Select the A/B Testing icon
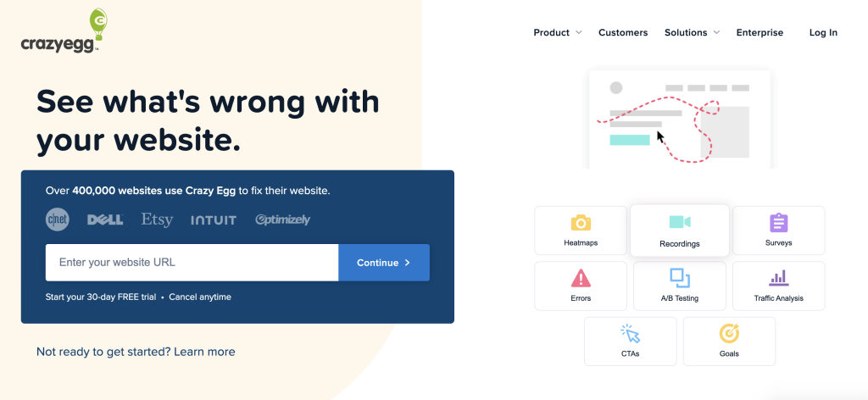 point(679,277)
